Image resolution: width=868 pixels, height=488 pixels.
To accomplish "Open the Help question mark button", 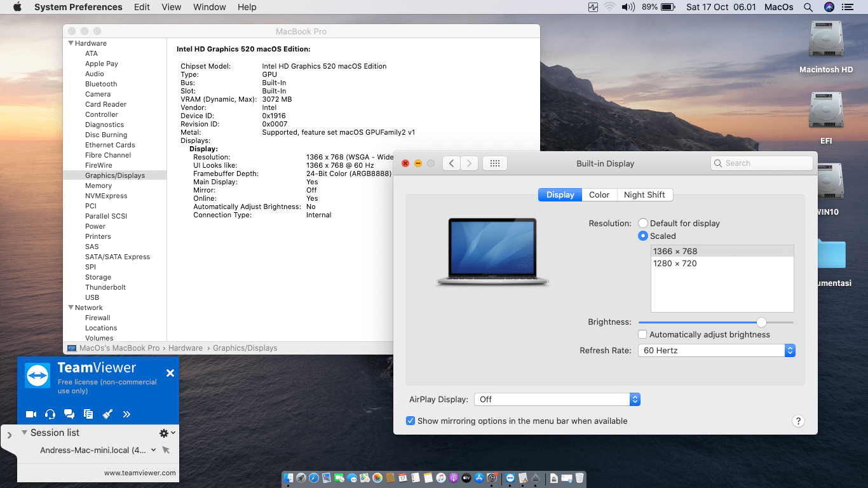I will coord(799,421).
